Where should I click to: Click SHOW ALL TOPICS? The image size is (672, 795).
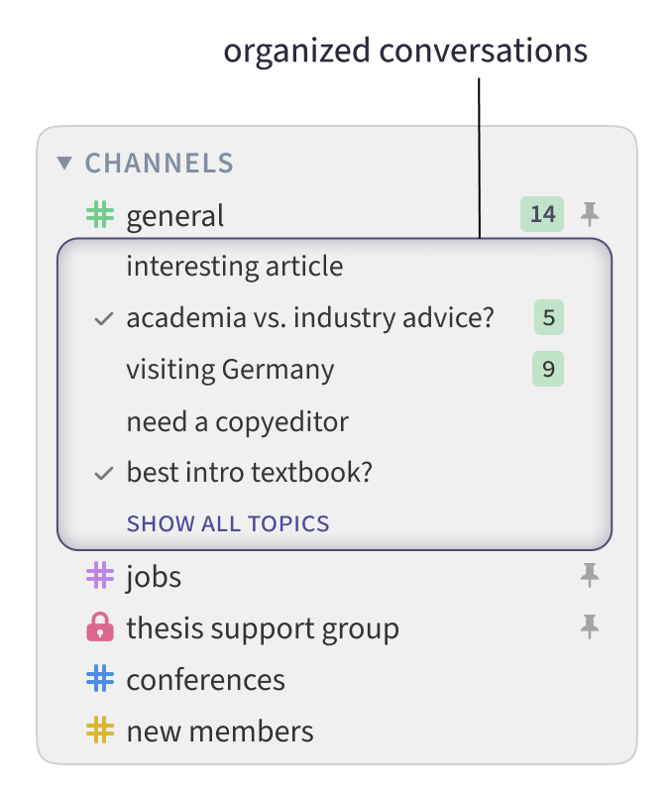[x=228, y=523]
